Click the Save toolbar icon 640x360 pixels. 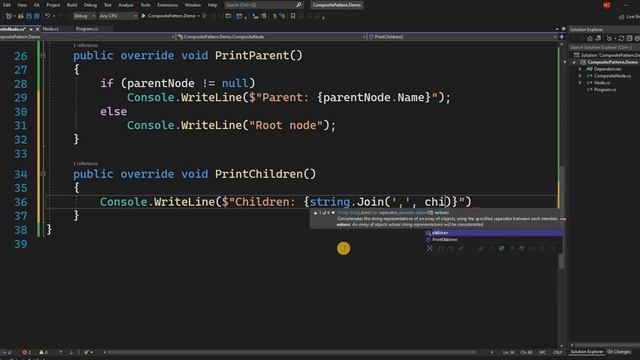point(29,16)
